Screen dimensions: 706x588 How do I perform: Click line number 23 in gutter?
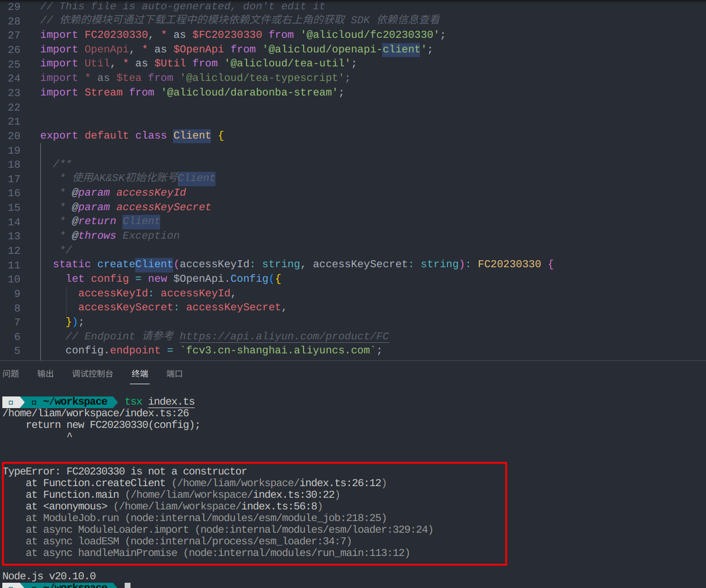(14, 93)
